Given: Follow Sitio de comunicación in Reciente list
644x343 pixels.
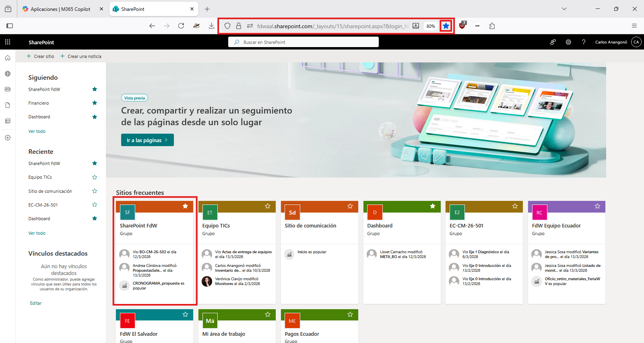Looking at the screenshot, I should (95, 191).
